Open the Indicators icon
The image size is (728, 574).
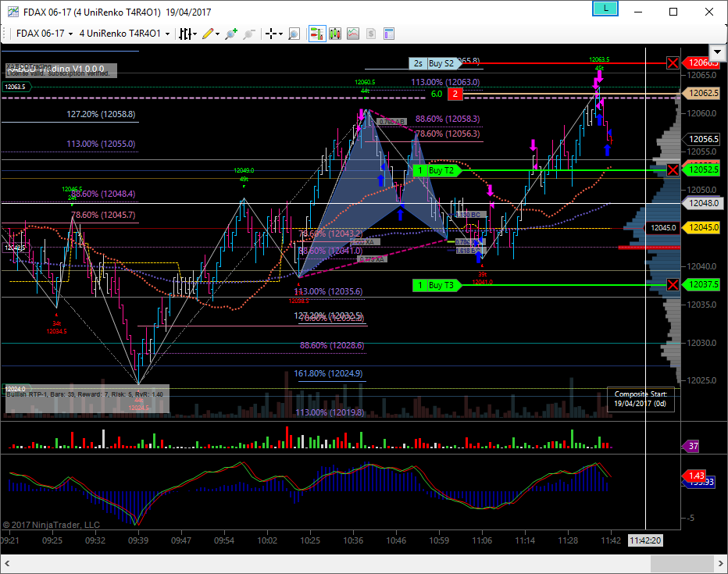(x=353, y=34)
